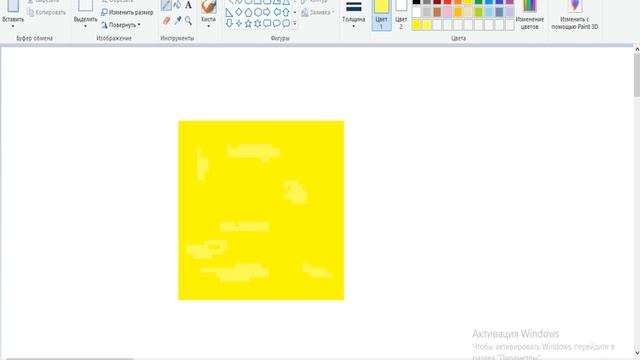Click the Изменение цветов rainbow icon
This screenshot has width=640, height=360.
pos(529,6)
